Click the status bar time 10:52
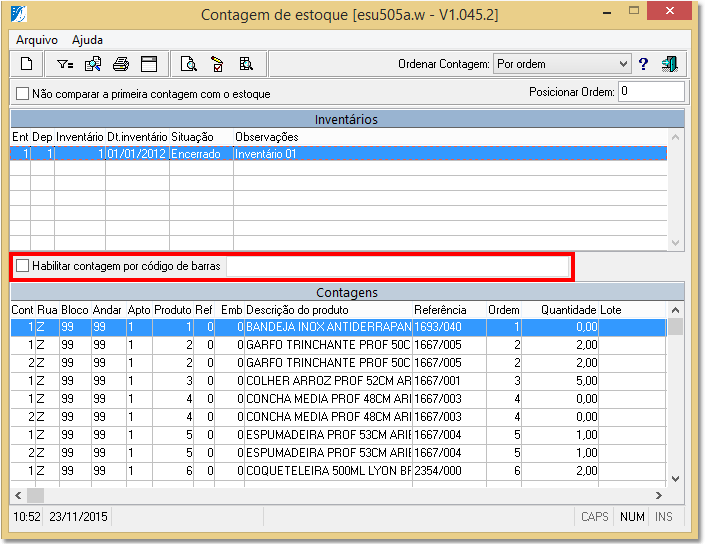 point(27,517)
